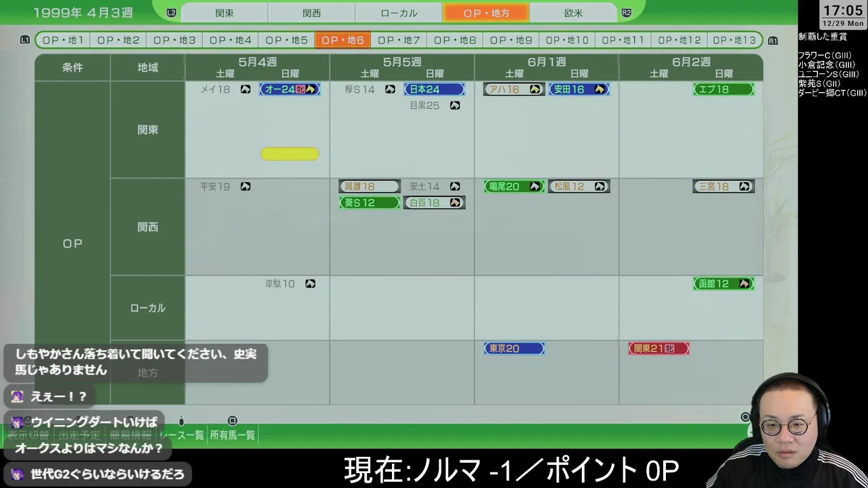The height and width of the screenshot is (488, 868).
Task: Click the yellow highlighted race slot
Action: coord(290,154)
